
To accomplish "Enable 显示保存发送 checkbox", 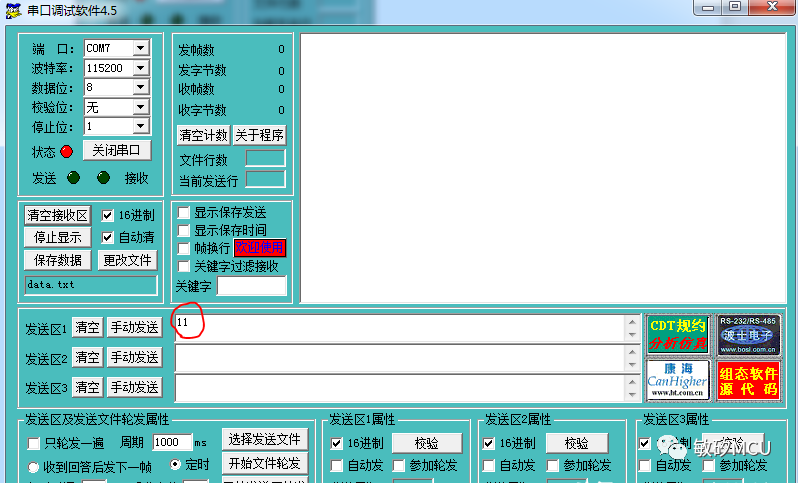I will tap(184, 213).
